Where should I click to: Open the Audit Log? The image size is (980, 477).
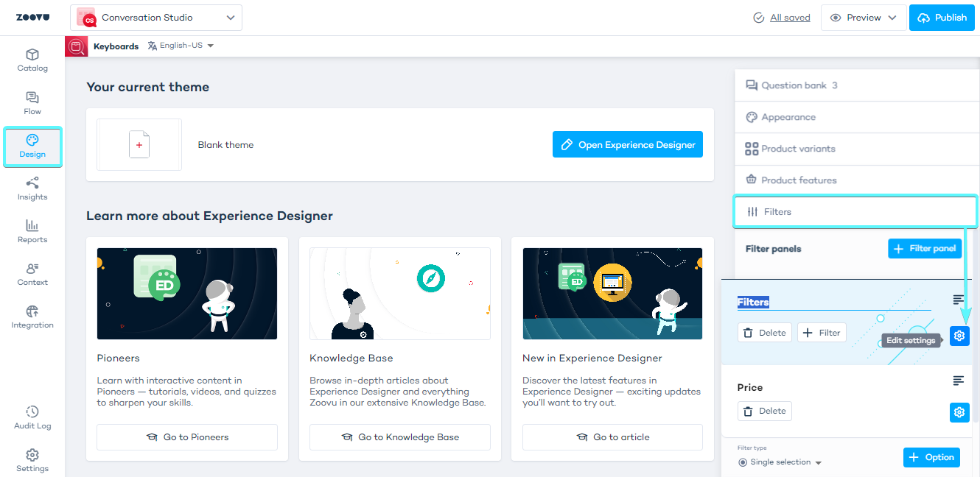32,417
